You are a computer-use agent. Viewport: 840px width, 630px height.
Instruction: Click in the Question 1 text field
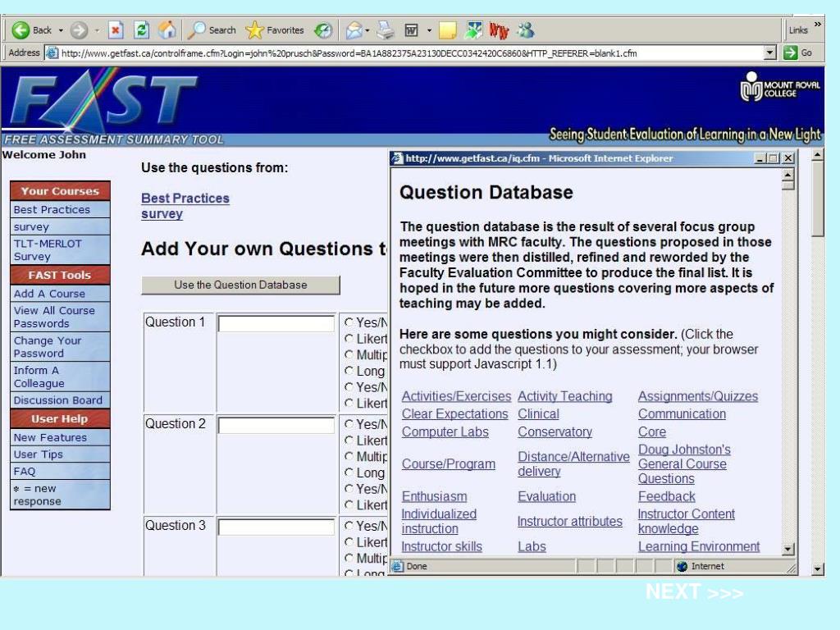pyautogui.click(x=276, y=323)
